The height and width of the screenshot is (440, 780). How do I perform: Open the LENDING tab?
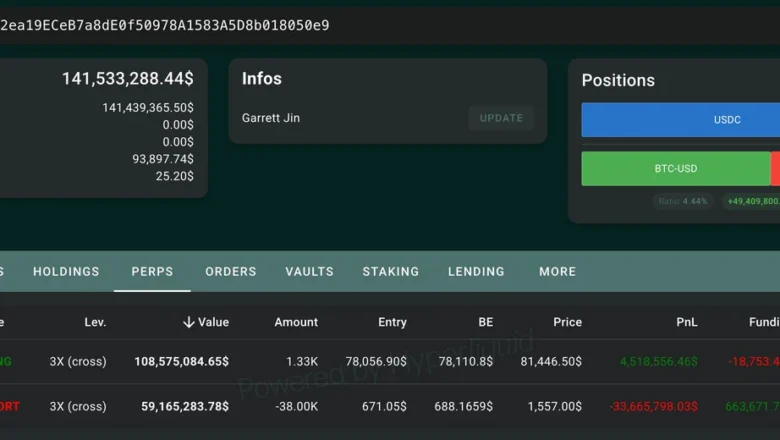[x=476, y=271]
